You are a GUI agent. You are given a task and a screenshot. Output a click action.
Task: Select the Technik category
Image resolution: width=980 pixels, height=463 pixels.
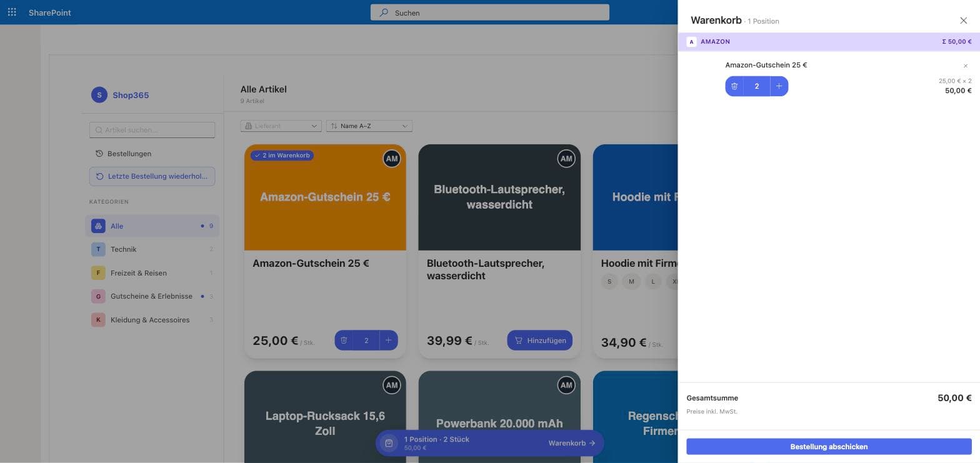152,249
